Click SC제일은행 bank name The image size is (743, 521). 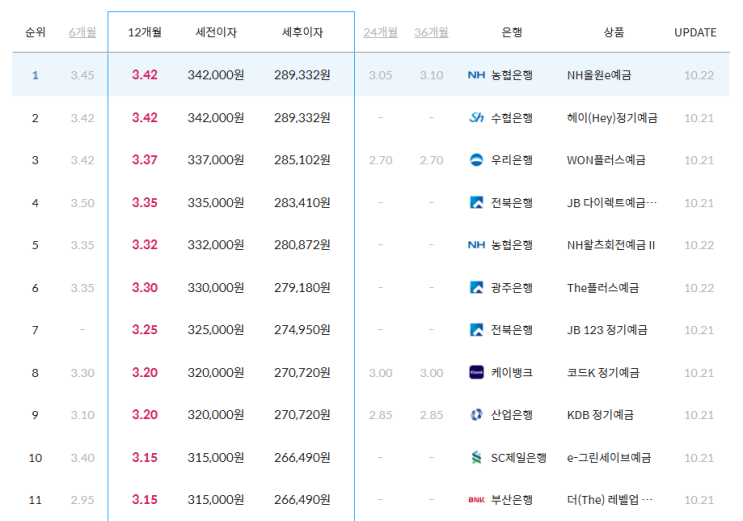(519, 457)
